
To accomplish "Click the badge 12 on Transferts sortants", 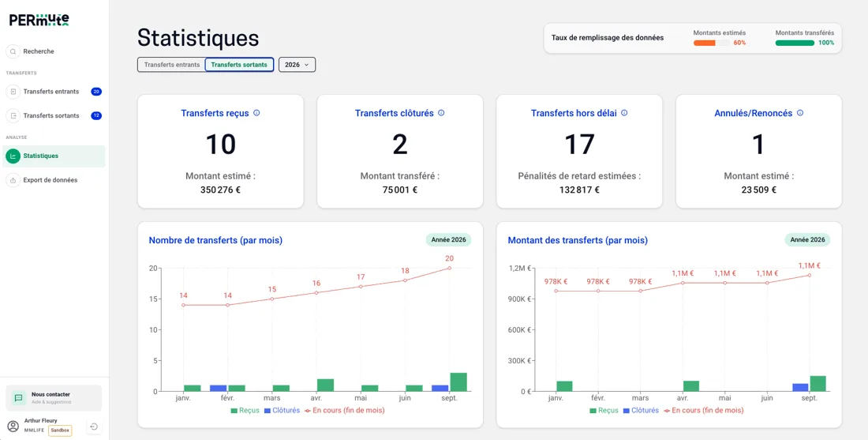I will [x=96, y=116].
